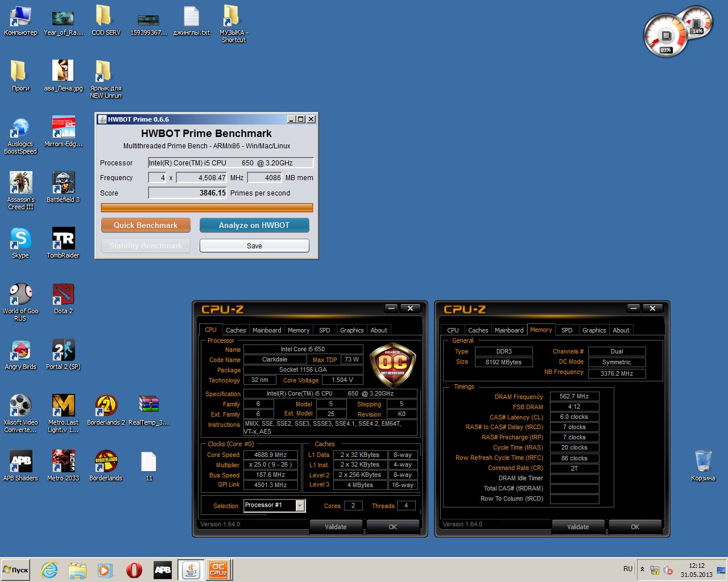Show hidden tray icons arrow
The image size is (728, 582).
642,569
